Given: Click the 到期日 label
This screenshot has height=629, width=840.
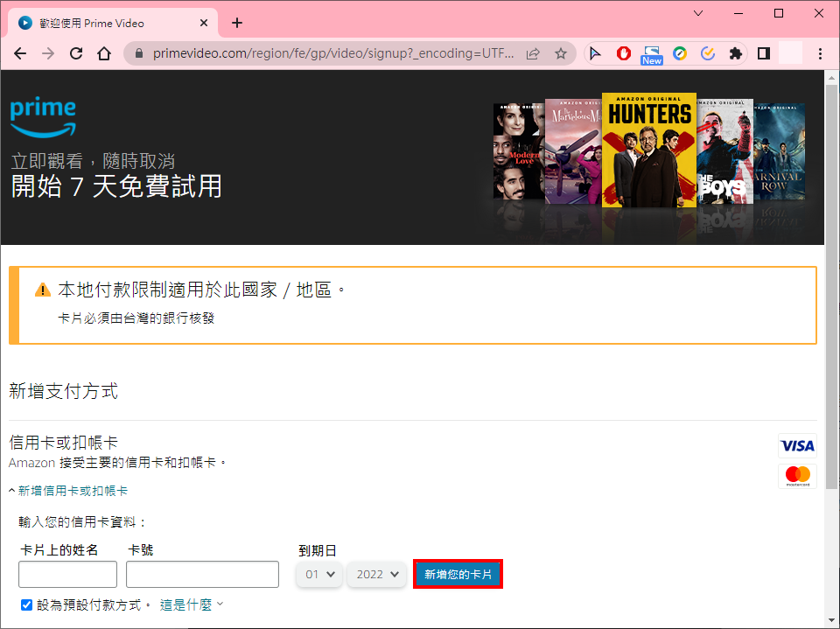Looking at the screenshot, I should (317, 550).
